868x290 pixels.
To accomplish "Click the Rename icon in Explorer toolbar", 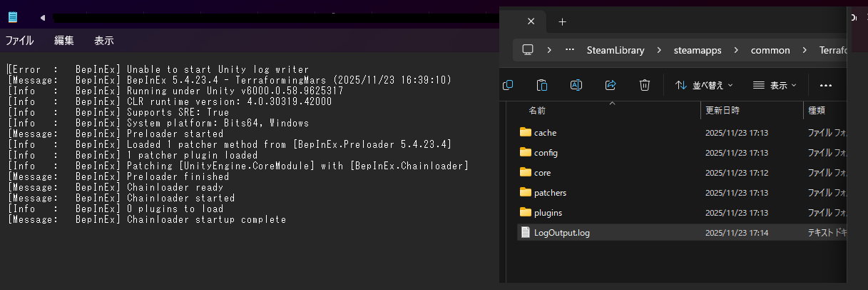I will (576, 85).
